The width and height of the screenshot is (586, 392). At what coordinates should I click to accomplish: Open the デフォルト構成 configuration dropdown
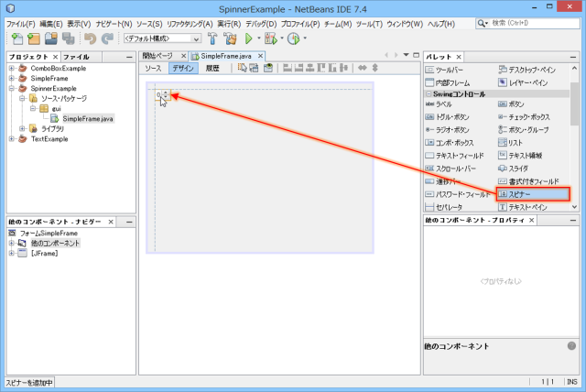(x=163, y=38)
